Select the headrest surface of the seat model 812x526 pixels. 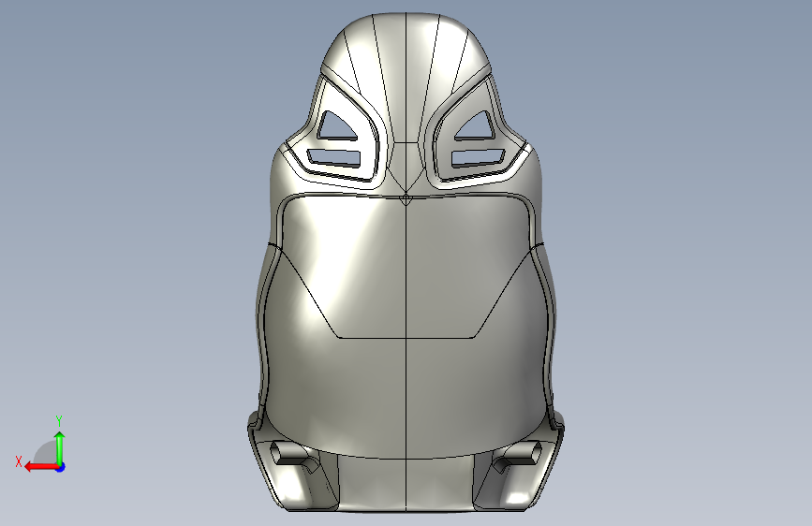[x=406, y=78]
